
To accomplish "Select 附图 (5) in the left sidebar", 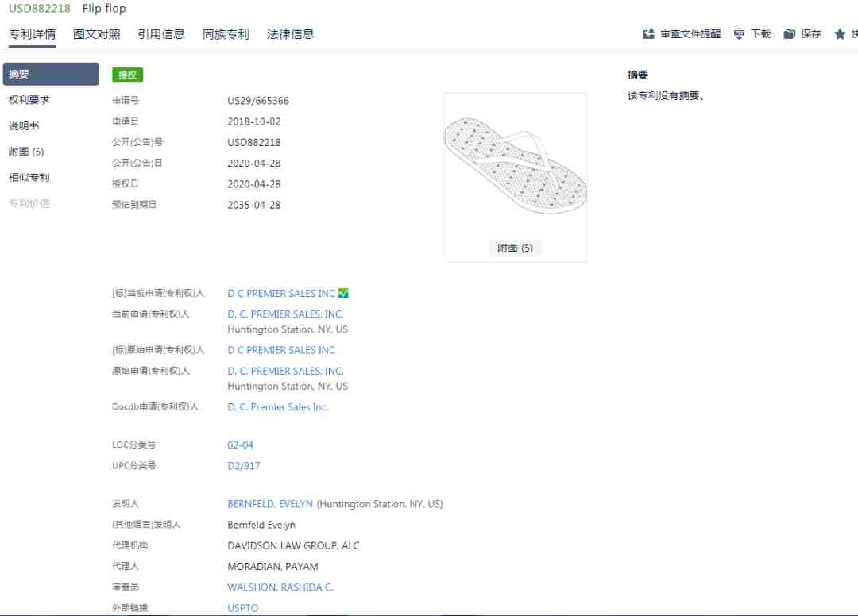I will 26,152.
